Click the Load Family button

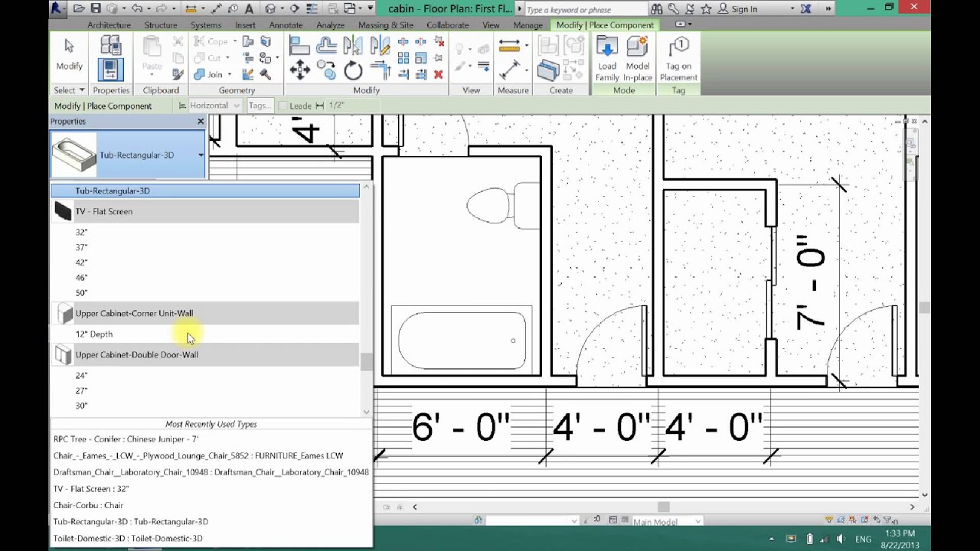coord(607,59)
